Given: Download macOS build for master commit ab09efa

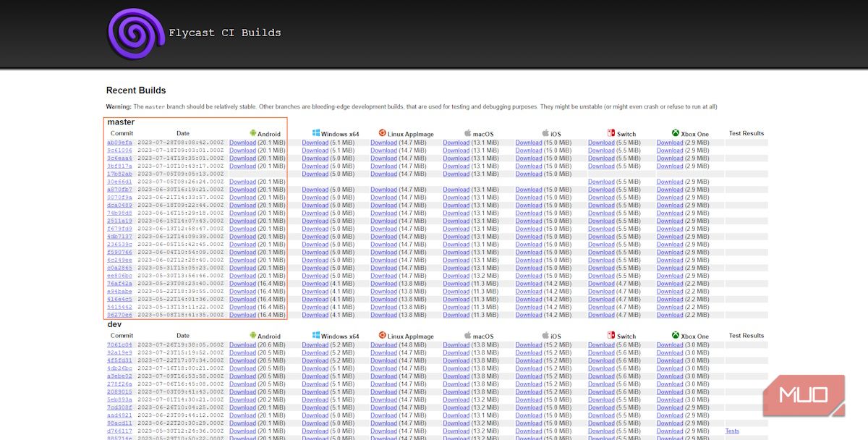Looking at the screenshot, I should (456, 143).
